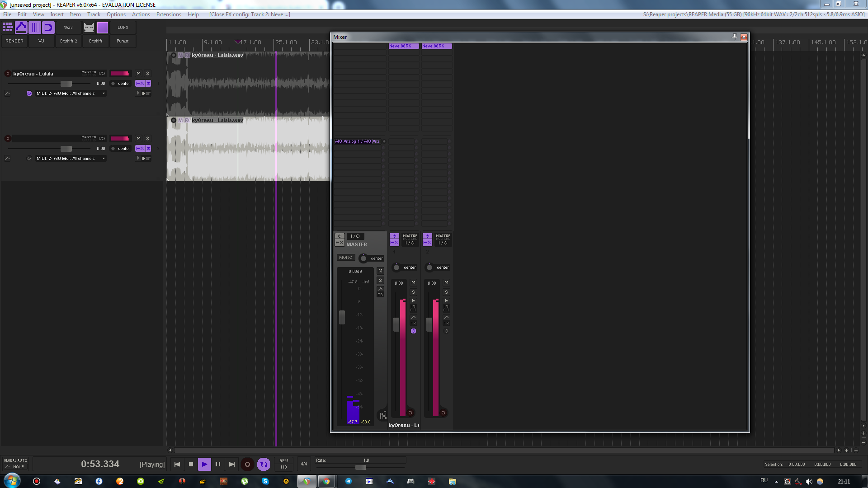Mute the second track in track panel

coord(138,139)
